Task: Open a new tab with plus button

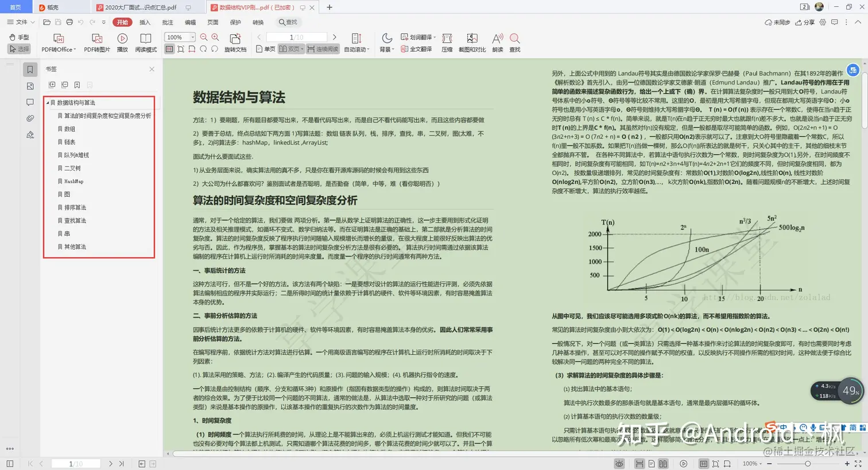Action: pos(330,7)
